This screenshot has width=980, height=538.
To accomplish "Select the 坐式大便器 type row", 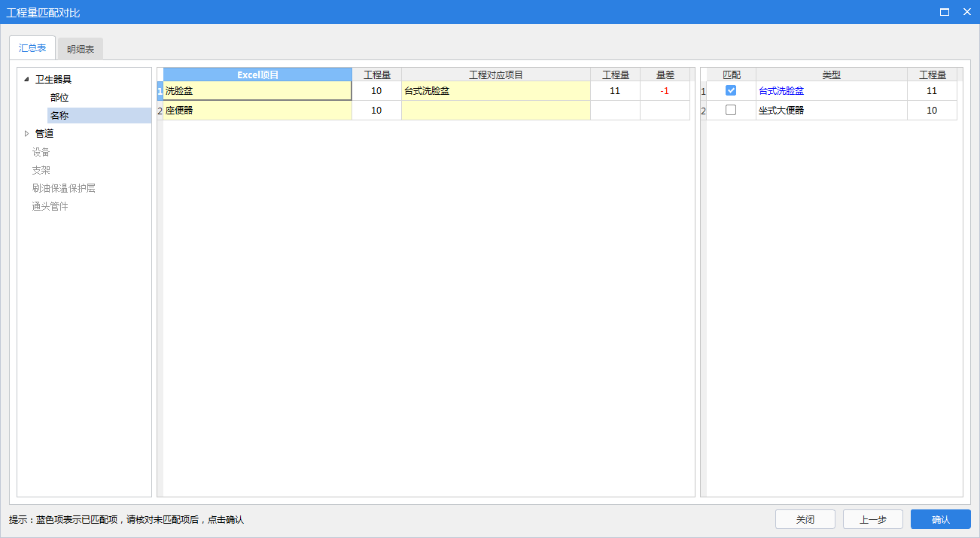I will pyautogui.click(x=831, y=111).
